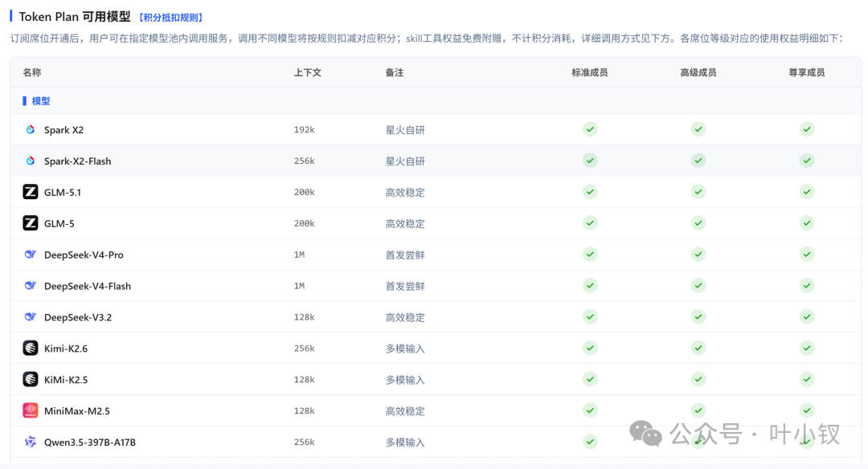Select the Qwen3.5-397B-A17B model name

[90, 442]
